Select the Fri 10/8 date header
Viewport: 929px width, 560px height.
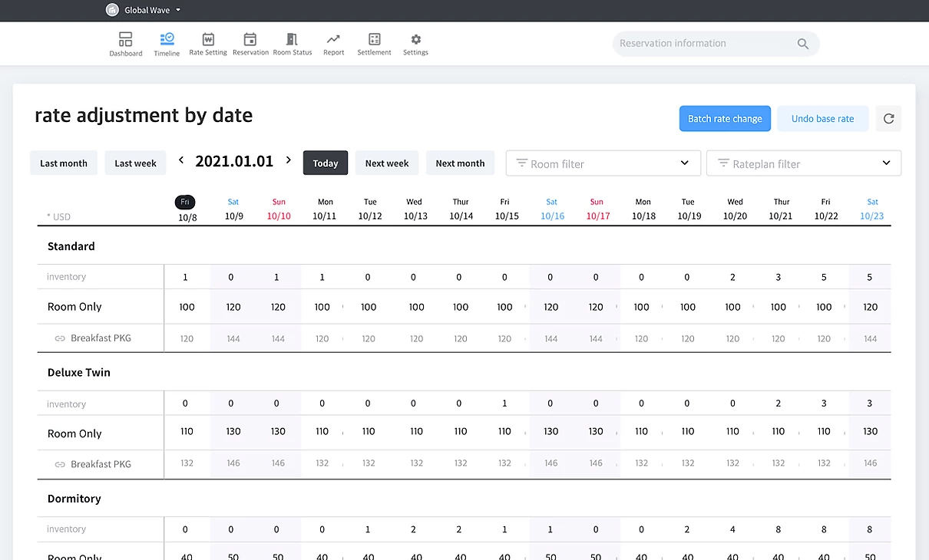click(185, 209)
